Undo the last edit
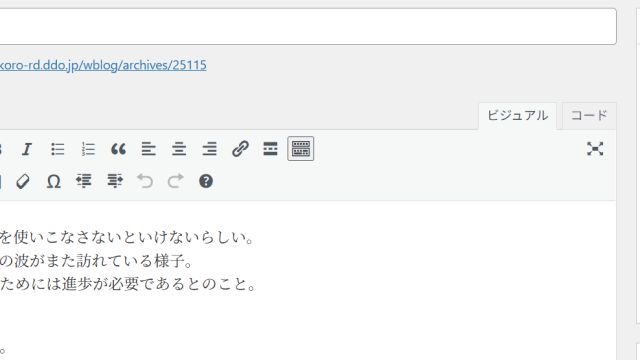 pyautogui.click(x=145, y=181)
